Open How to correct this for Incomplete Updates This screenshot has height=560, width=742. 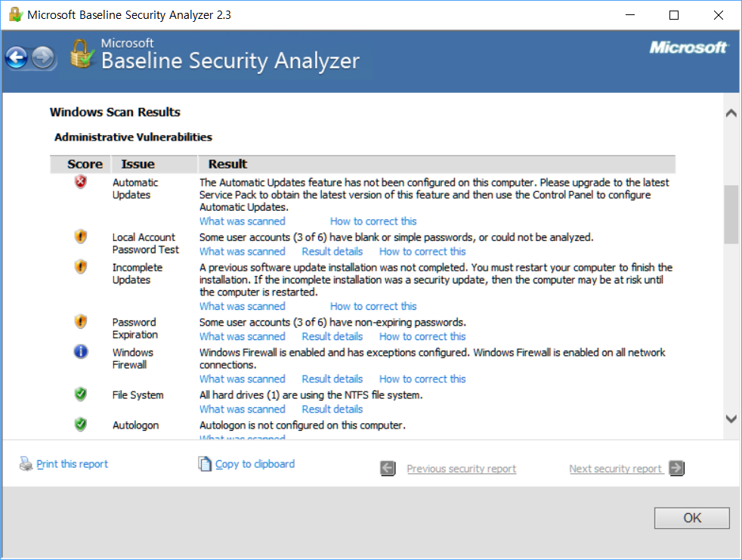[373, 306]
